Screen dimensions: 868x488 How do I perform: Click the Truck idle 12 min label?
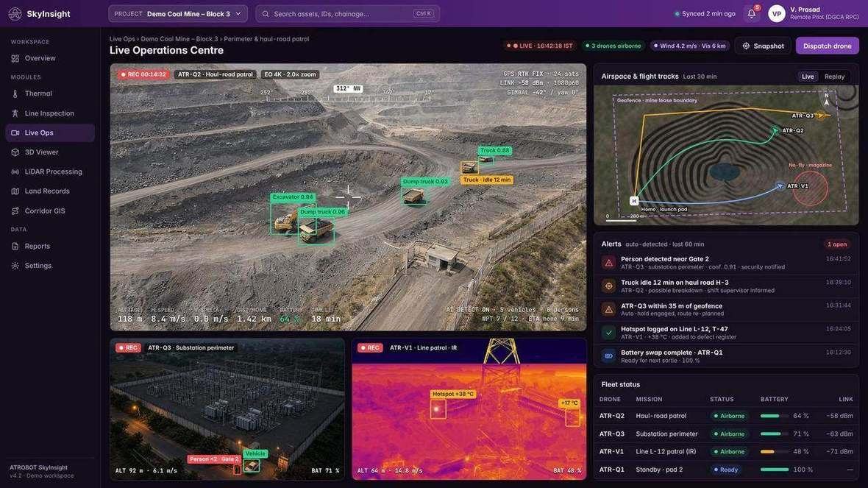point(487,180)
